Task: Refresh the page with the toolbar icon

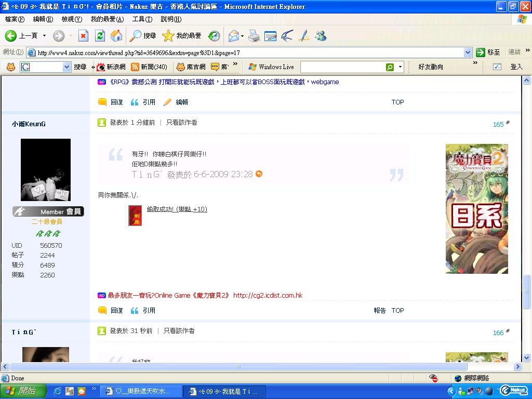Action: tap(100, 36)
